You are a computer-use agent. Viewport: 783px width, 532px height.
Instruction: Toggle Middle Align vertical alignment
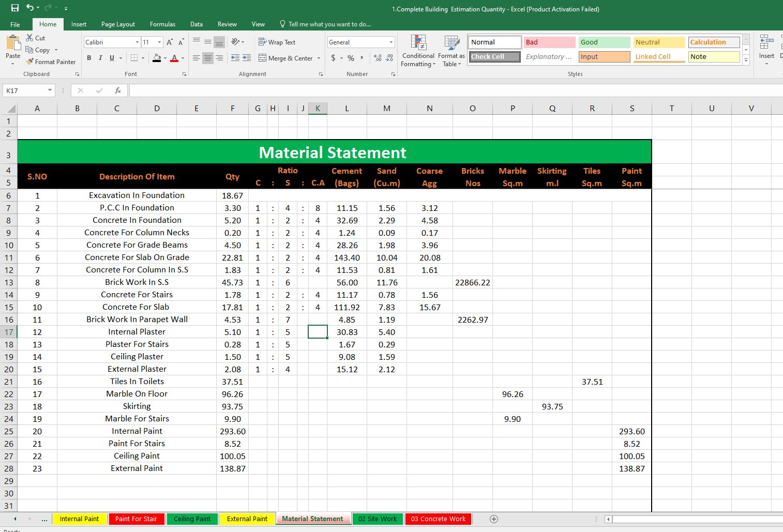point(207,42)
